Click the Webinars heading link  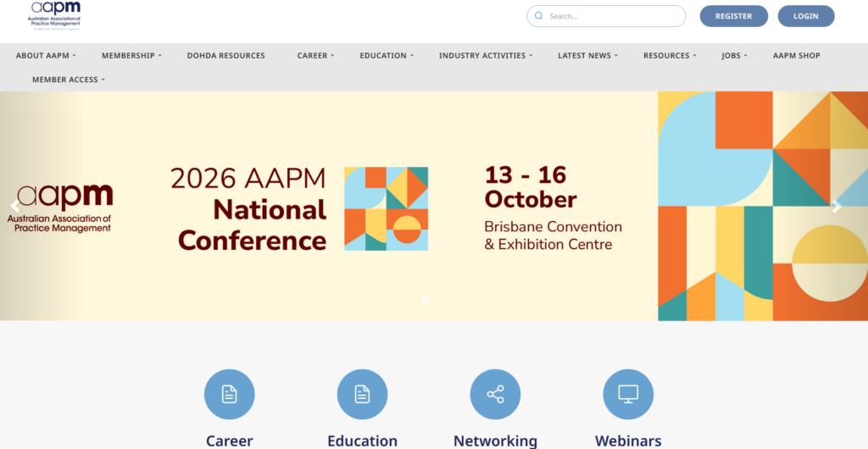pyautogui.click(x=628, y=441)
